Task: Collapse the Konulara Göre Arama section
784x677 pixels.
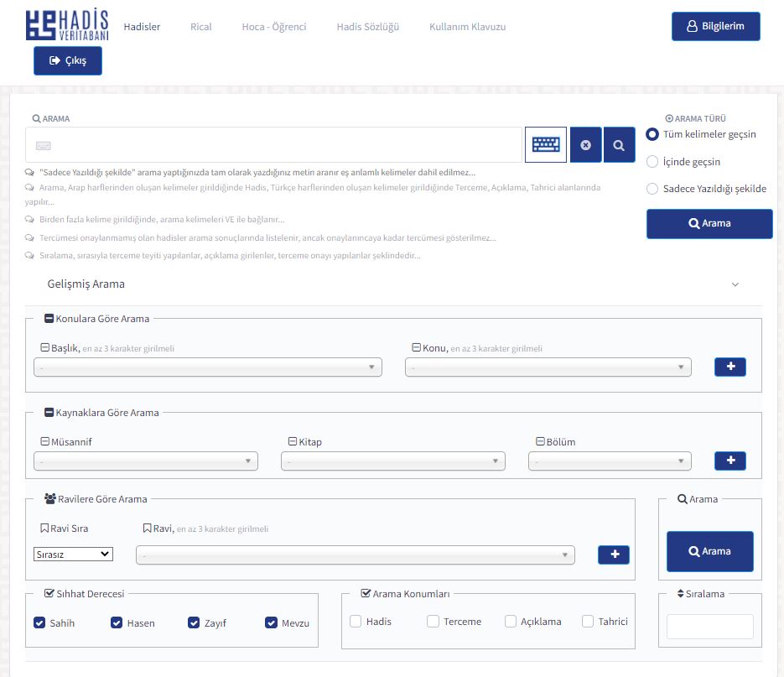Action: coord(49,319)
